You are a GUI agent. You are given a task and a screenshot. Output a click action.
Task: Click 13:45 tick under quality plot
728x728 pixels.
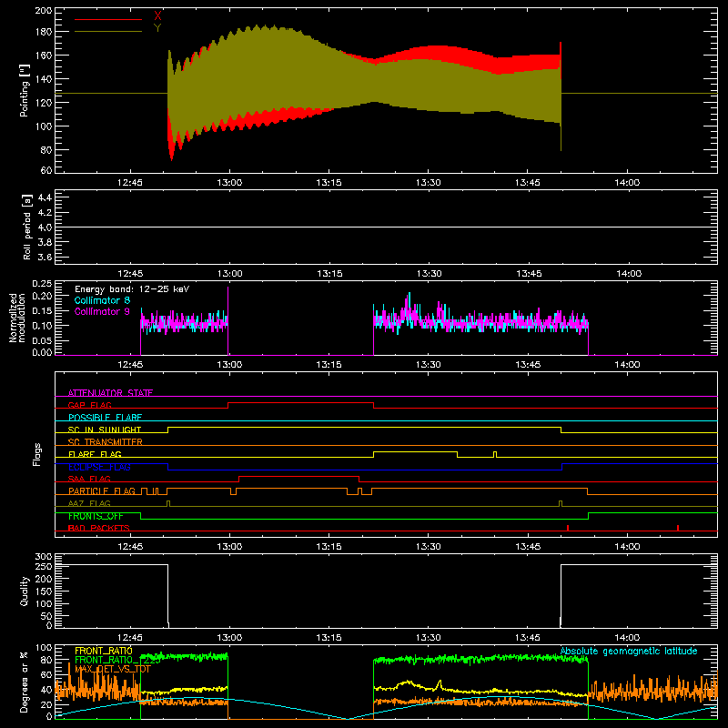click(x=528, y=638)
